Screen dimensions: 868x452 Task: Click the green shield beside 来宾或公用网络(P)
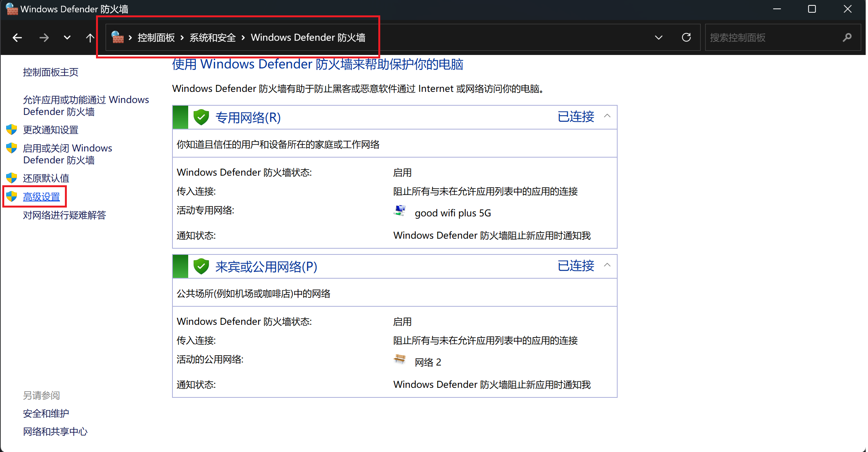tap(201, 266)
